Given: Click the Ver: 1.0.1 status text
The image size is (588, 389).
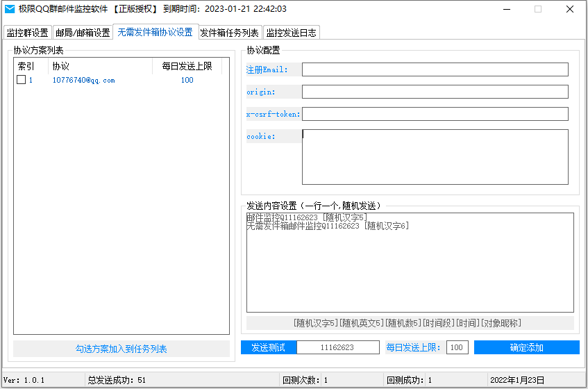Looking at the screenshot, I should coord(24,380).
